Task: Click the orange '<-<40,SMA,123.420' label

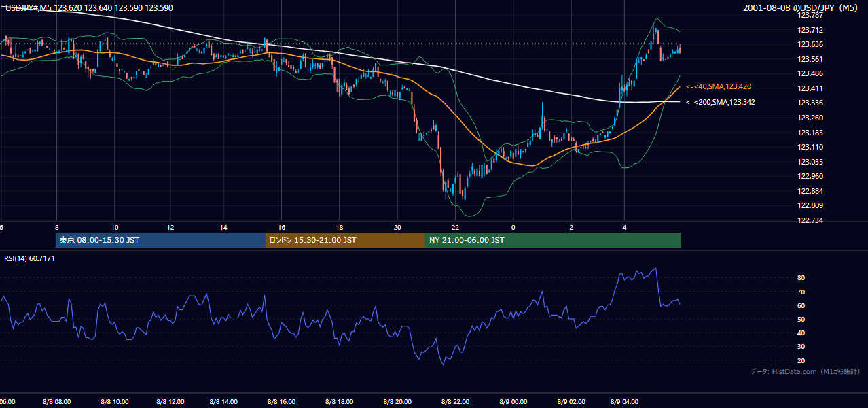Action: click(x=719, y=87)
